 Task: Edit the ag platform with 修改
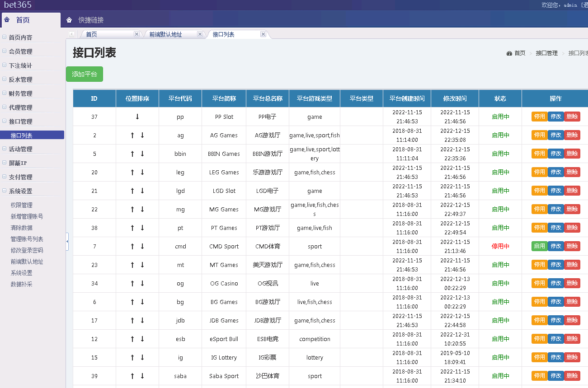click(x=556, y=135)
